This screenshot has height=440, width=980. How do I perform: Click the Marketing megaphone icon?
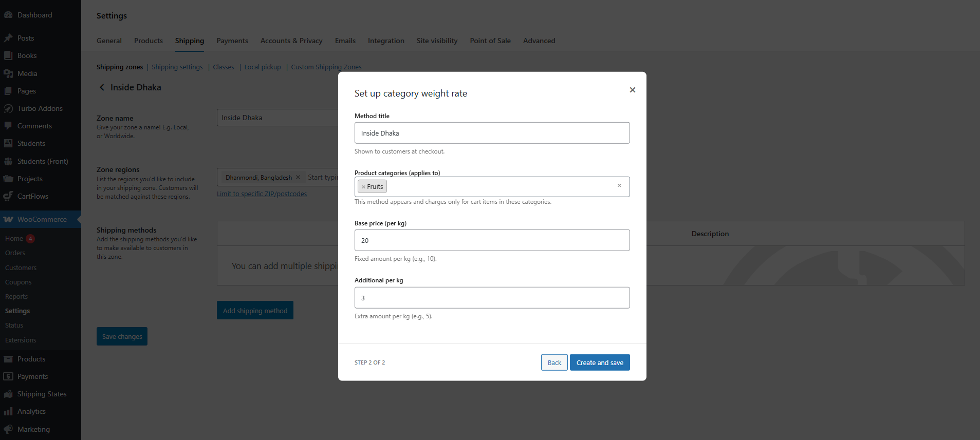[x=8, y=429]
